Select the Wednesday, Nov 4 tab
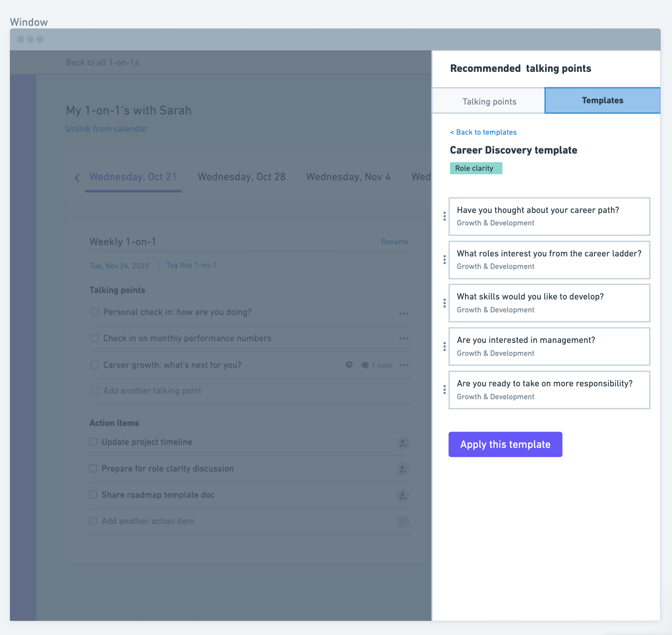 click(348, 177)
